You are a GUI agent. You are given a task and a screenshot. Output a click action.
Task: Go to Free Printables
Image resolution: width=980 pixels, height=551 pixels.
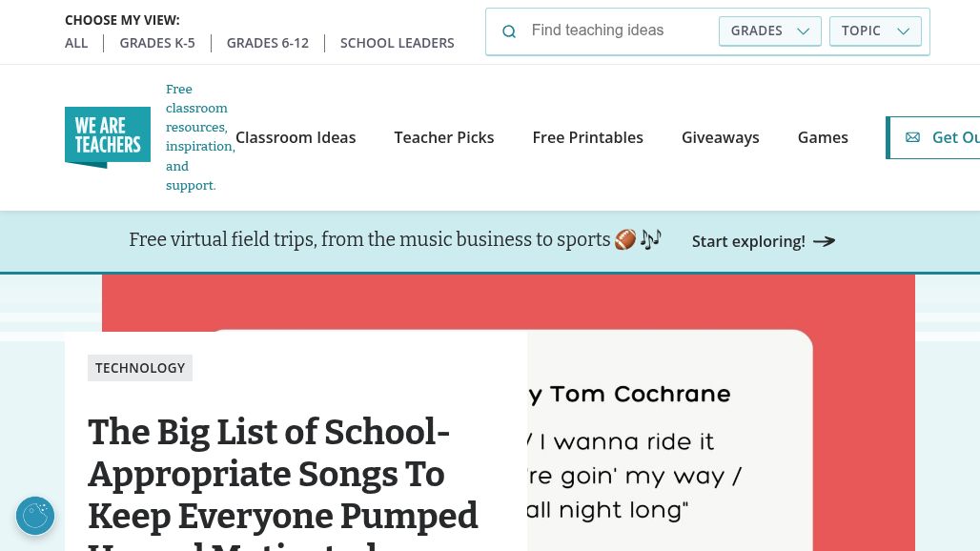click(587, 137)
